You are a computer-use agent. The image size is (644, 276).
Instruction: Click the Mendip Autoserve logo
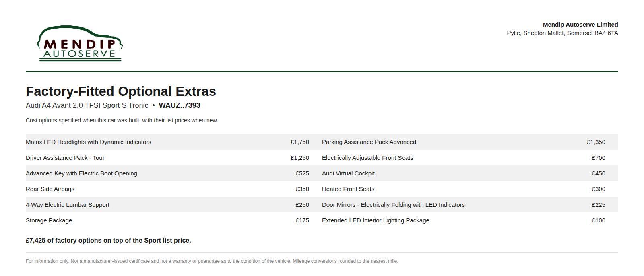point(80,43)
